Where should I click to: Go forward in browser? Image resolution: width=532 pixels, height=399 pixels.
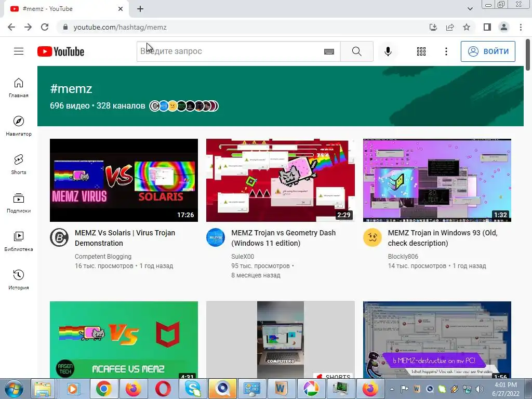coord(28,27)
